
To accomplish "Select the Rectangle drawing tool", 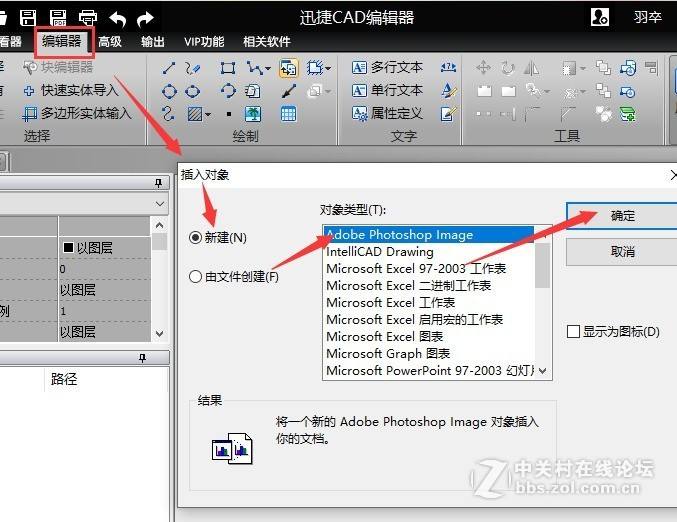I will point(228,68).
